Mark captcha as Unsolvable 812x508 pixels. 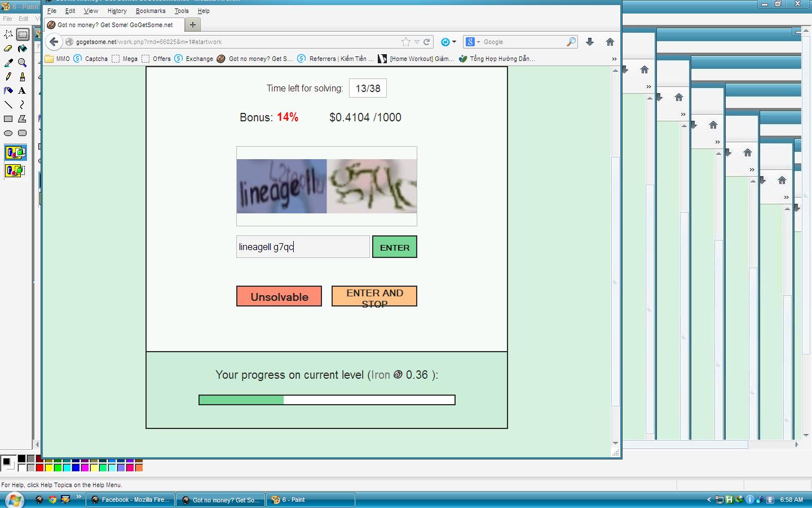[279, 296]
